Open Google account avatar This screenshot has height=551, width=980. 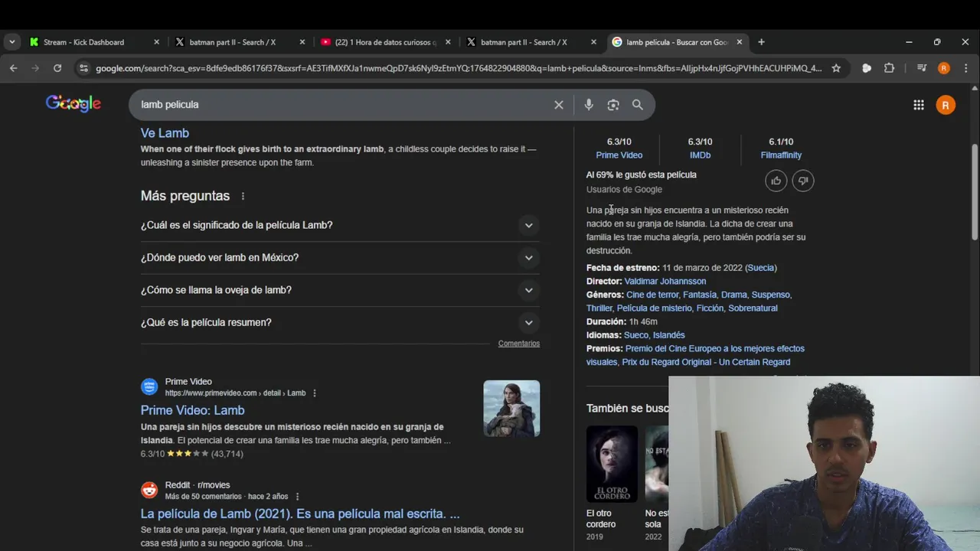coord(946,105)
